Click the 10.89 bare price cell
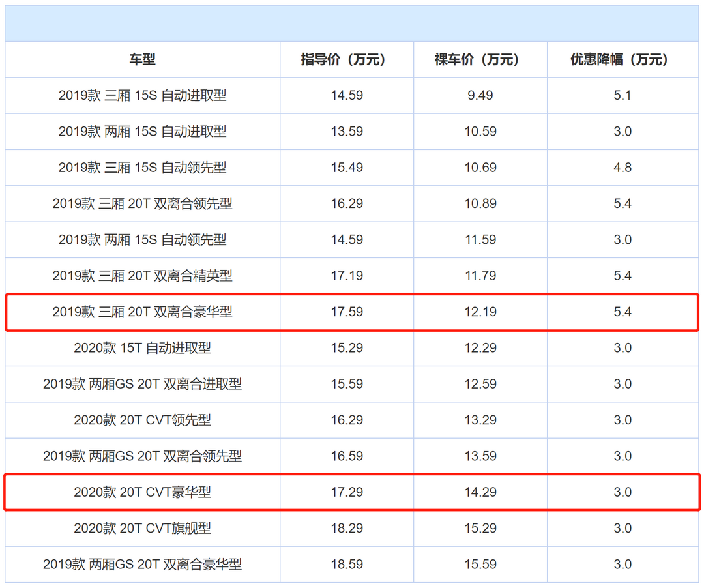The width and height of the screenshot is (704, 588). (480, 204)
